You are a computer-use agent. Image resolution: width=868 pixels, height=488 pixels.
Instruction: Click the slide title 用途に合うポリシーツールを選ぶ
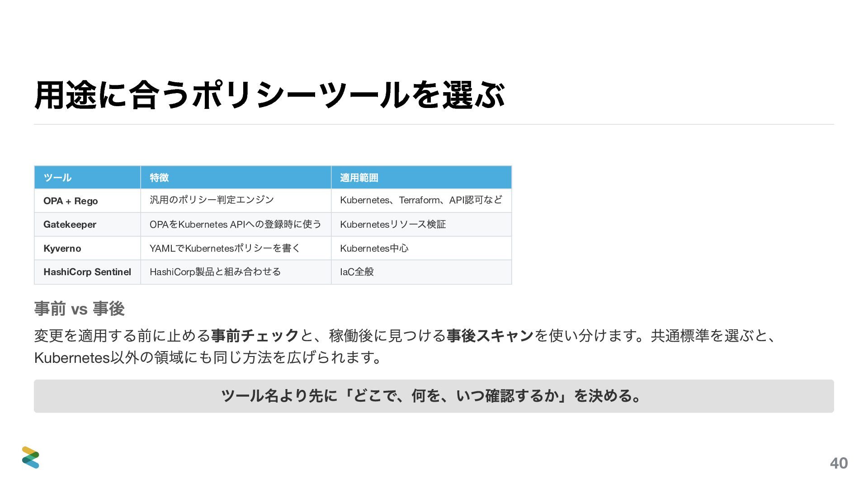(x=269, y=95)
